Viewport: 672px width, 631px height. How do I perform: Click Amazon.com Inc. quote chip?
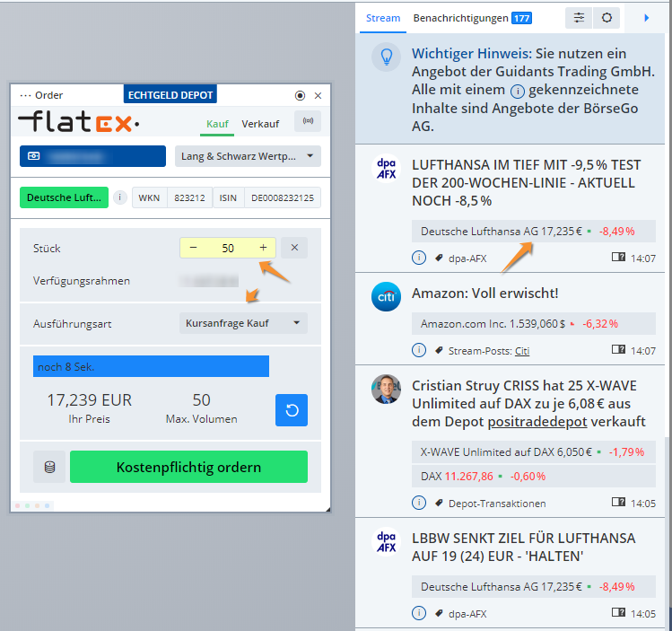coord(534,324)
